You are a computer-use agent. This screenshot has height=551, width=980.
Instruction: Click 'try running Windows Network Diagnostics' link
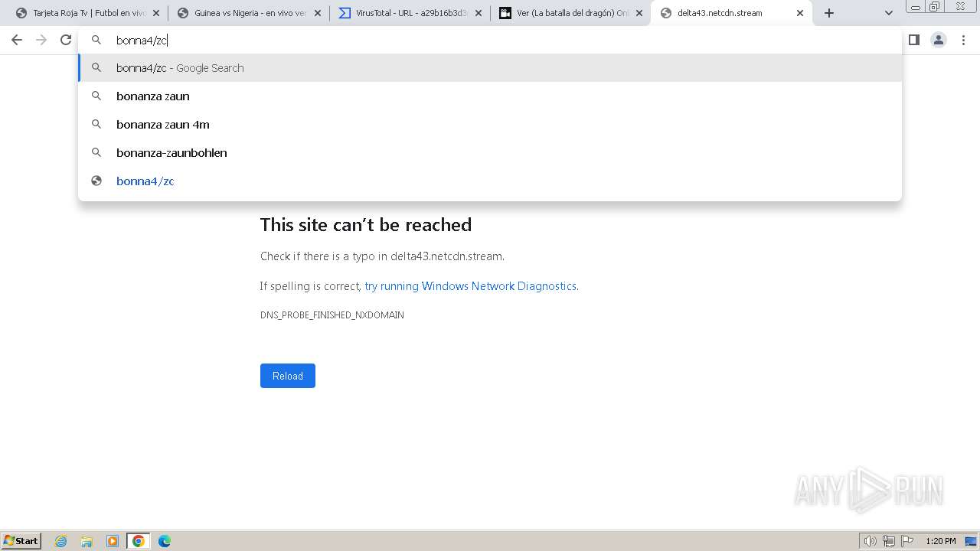[x=470, y=286]
